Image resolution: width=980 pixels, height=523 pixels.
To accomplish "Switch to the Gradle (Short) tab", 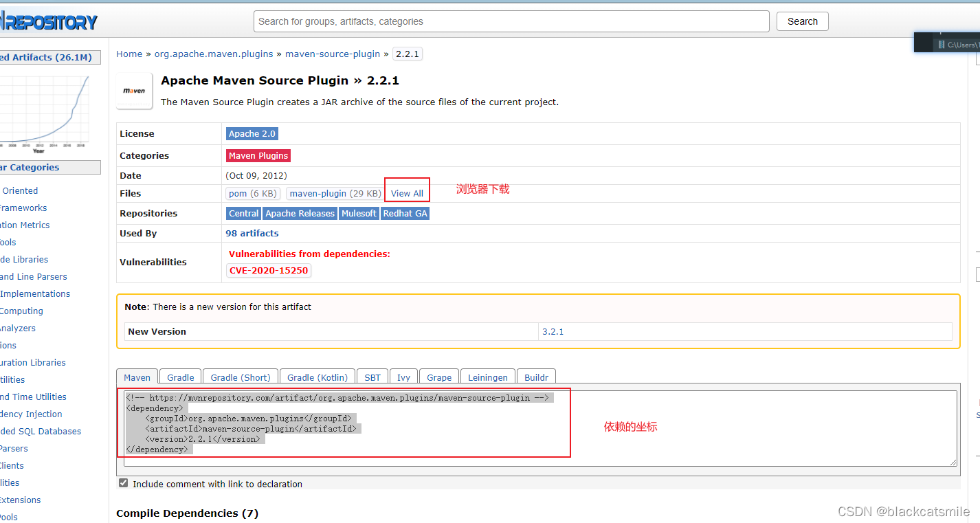I will click(x=241, y=377).
